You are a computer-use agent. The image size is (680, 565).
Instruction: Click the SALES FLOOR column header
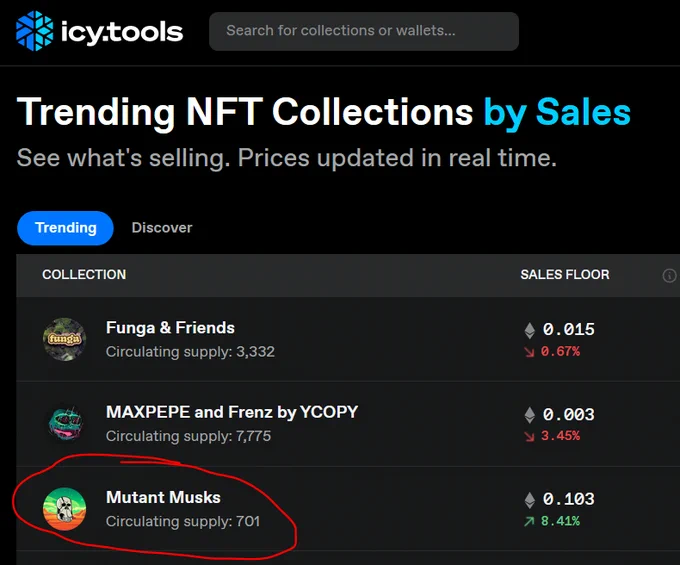(565, 275)
